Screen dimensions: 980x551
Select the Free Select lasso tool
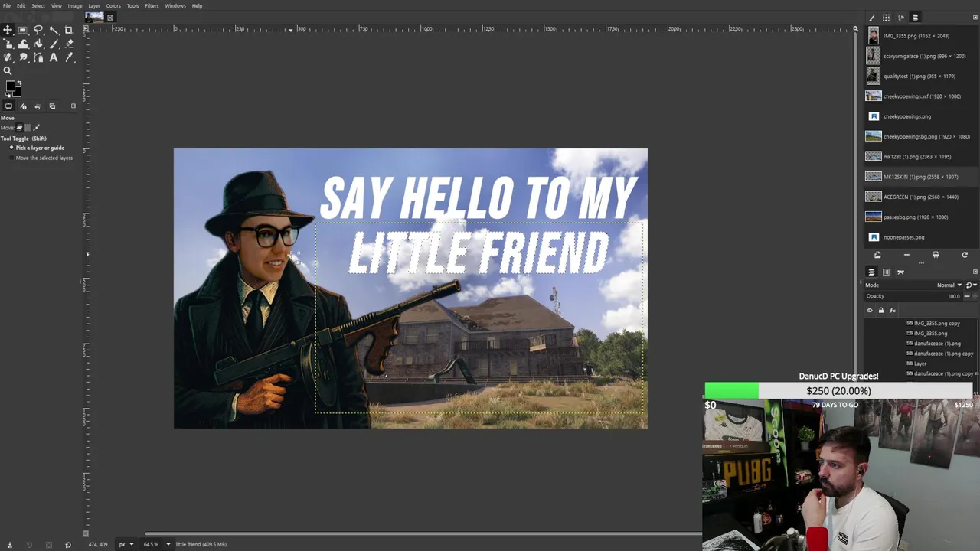tap(38, 30)
